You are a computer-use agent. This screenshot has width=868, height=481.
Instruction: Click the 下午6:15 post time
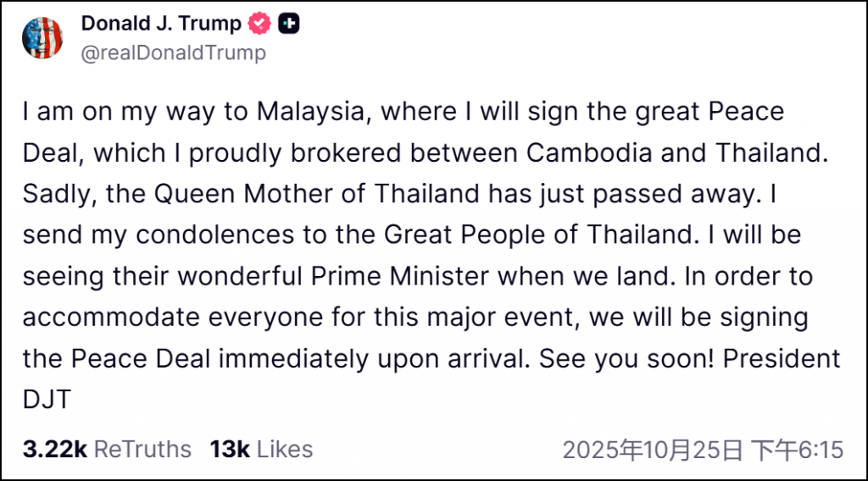(798, 449)
